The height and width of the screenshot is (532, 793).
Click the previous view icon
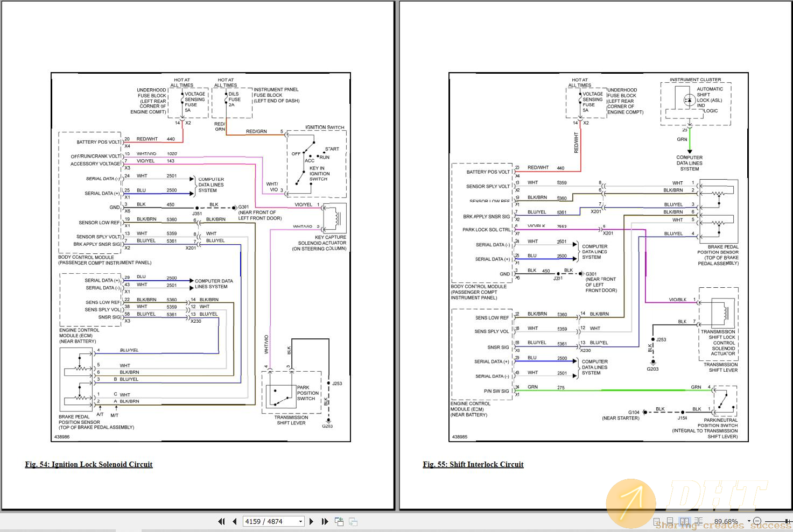coord(339,521)
